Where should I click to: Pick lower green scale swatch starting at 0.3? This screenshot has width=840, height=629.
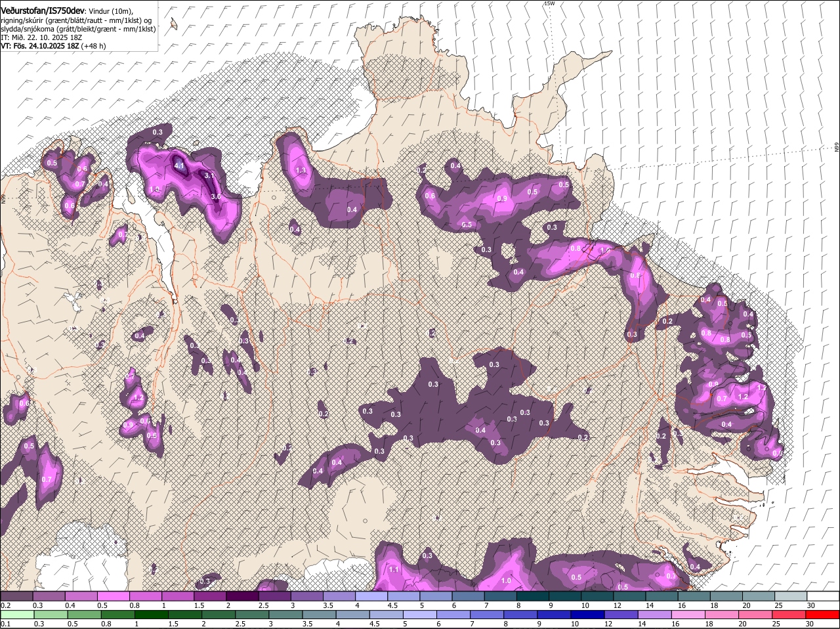51,615
